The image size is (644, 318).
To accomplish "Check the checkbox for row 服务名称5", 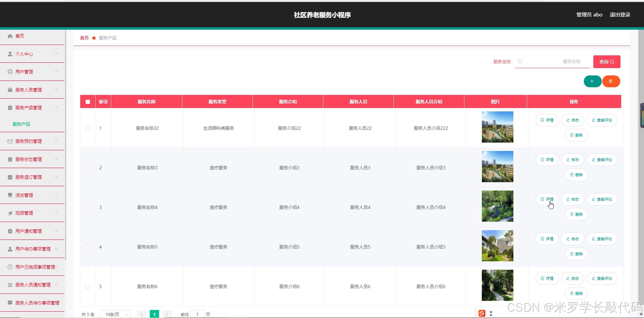I will coord(88,247).
